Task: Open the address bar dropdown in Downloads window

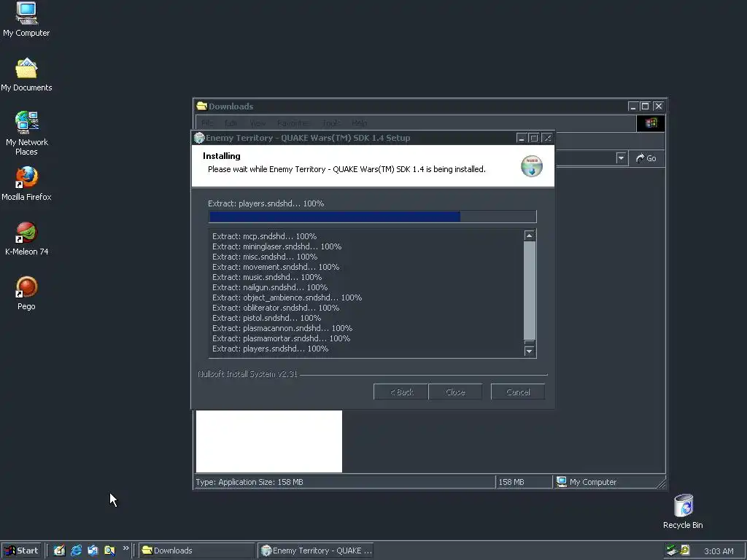Action: [x=621, y=158]
